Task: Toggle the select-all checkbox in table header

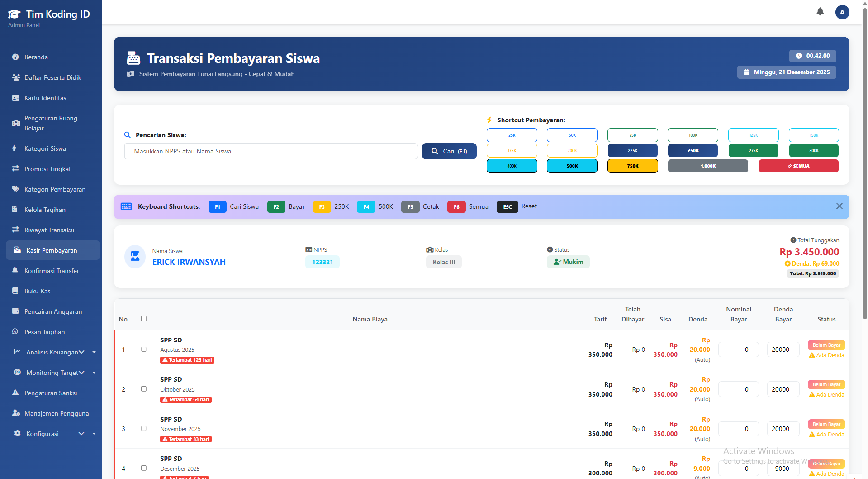Action: coord(144,319)
